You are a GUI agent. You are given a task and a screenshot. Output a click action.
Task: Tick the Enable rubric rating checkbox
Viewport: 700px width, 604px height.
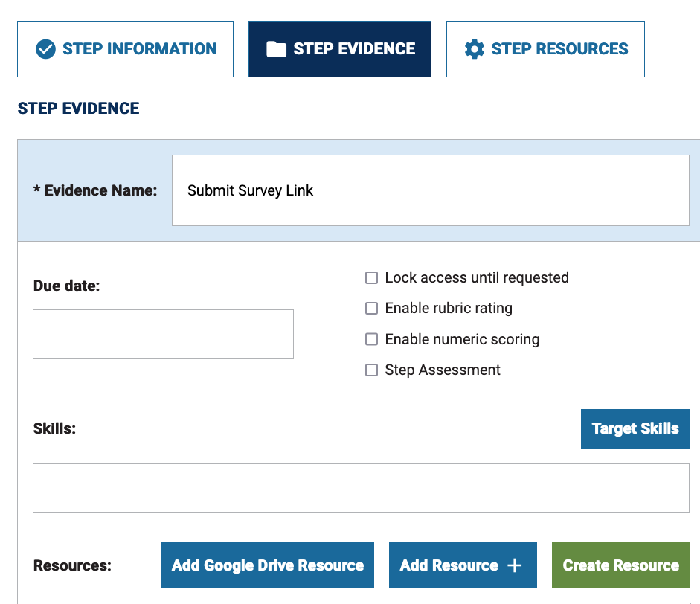tap(371, 309)
